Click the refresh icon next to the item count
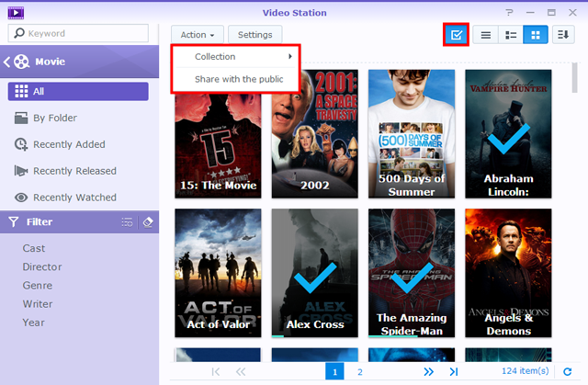Image resolution: width=588 pixels, height=385 pixels. [568, 371]
